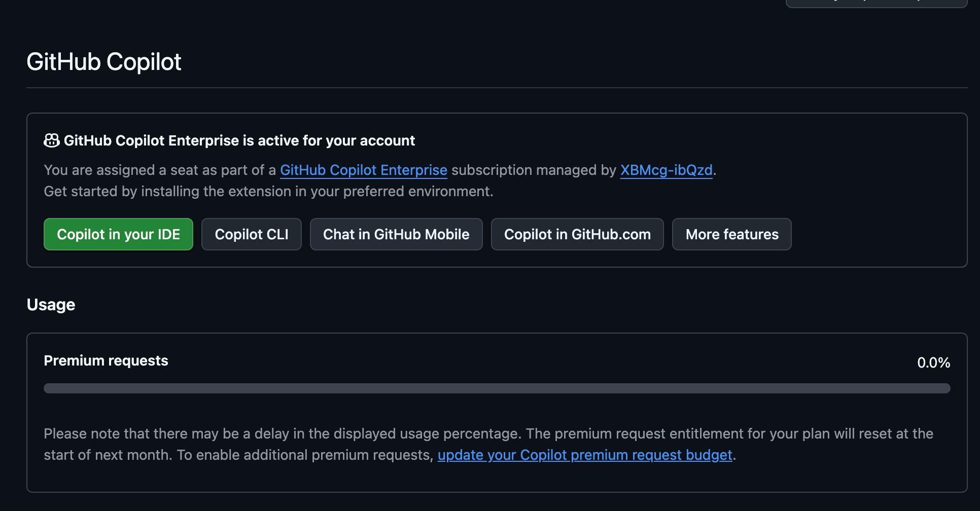Viewport: 980px width, 511px height.
Task: Click the subscription managed by text
Action: [x=533, y=170]
